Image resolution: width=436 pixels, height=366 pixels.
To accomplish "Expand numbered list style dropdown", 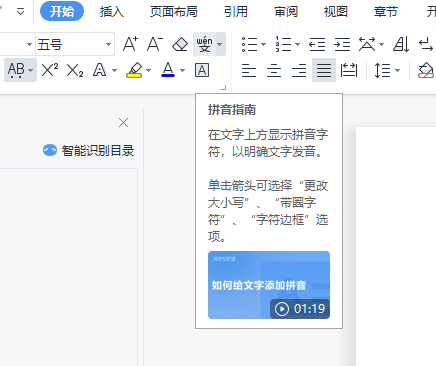I will tap(297, 44).
